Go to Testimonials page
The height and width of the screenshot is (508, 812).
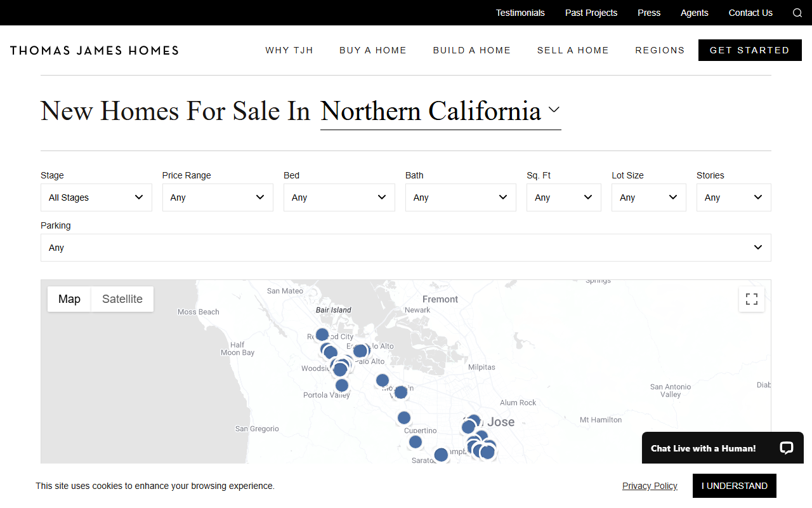coord(520,13)
